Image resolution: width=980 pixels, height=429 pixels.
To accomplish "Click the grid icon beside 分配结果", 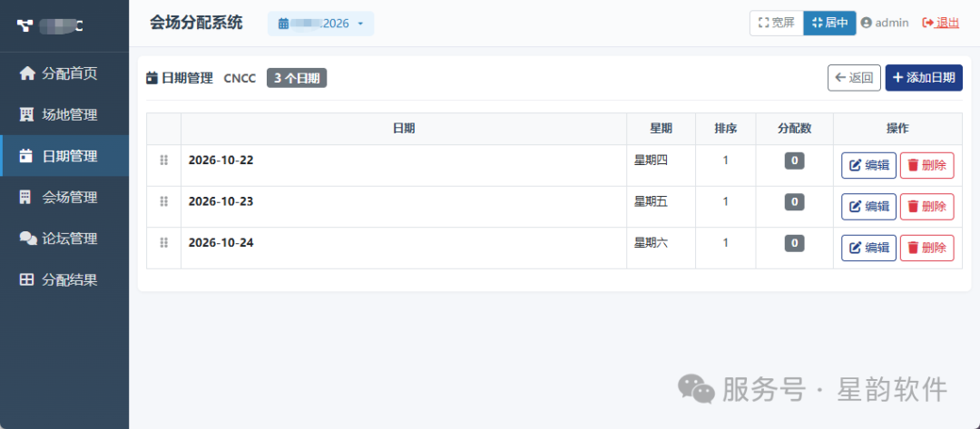I will [x=26, y=279].
